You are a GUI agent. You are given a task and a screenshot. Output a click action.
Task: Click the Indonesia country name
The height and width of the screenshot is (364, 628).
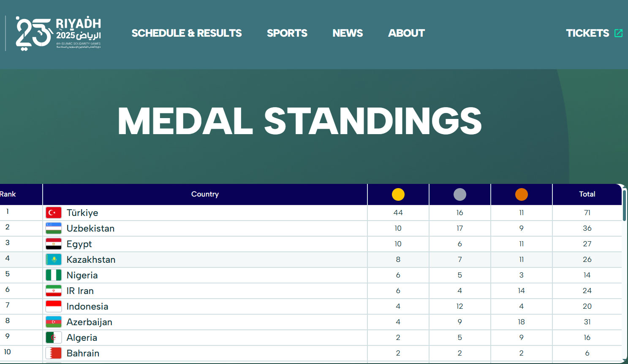click(x=87, y=306)
